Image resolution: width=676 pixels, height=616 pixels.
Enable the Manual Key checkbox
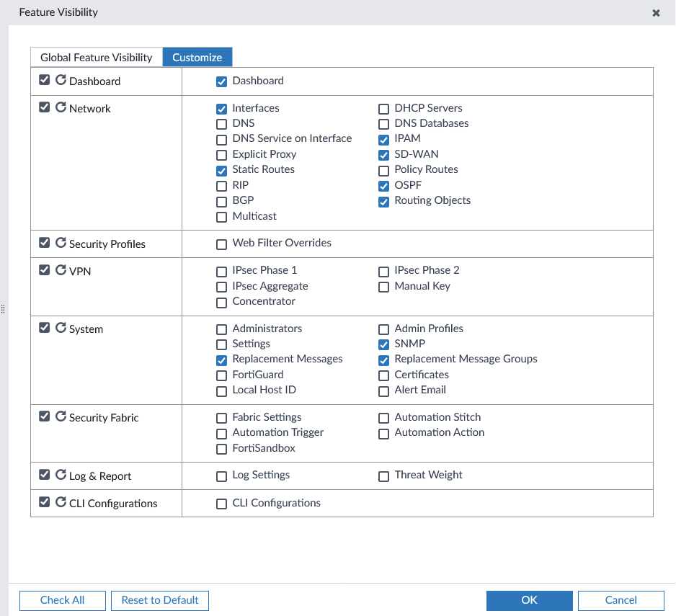click(383, 287)
